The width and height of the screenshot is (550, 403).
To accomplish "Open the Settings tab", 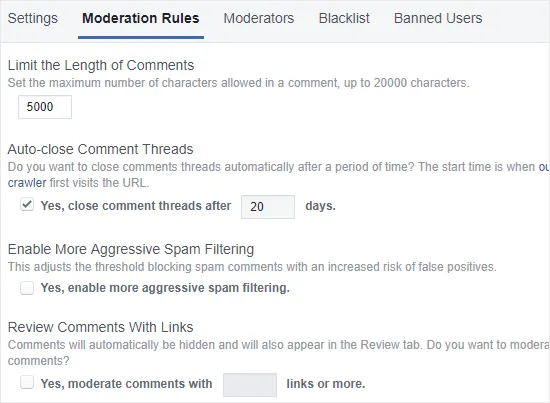I will pyautogui.click(x=33, y=18).
